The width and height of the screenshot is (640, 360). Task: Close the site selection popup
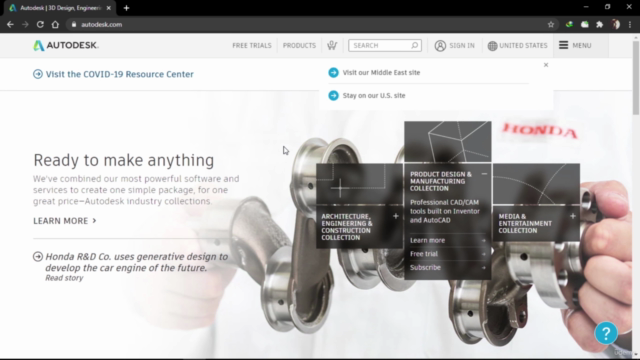coord(546,65)
